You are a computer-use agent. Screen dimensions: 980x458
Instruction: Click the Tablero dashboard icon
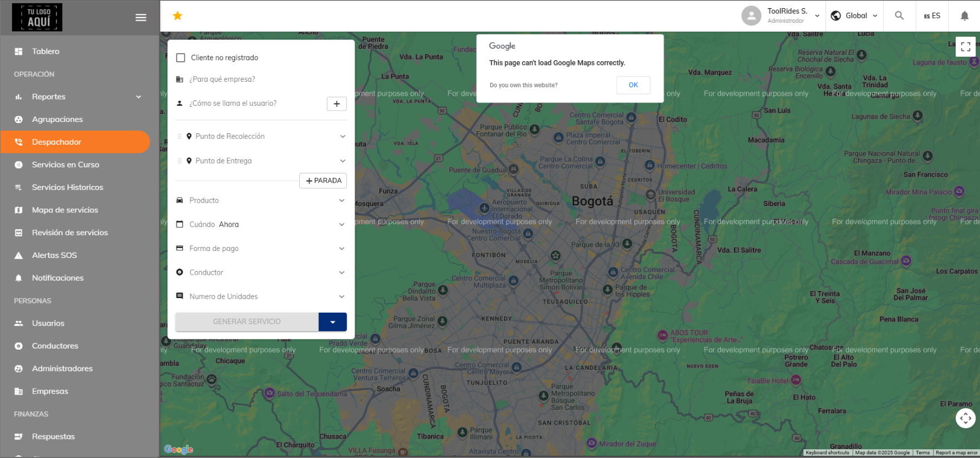pyautogui.click(x=18, y=51)
